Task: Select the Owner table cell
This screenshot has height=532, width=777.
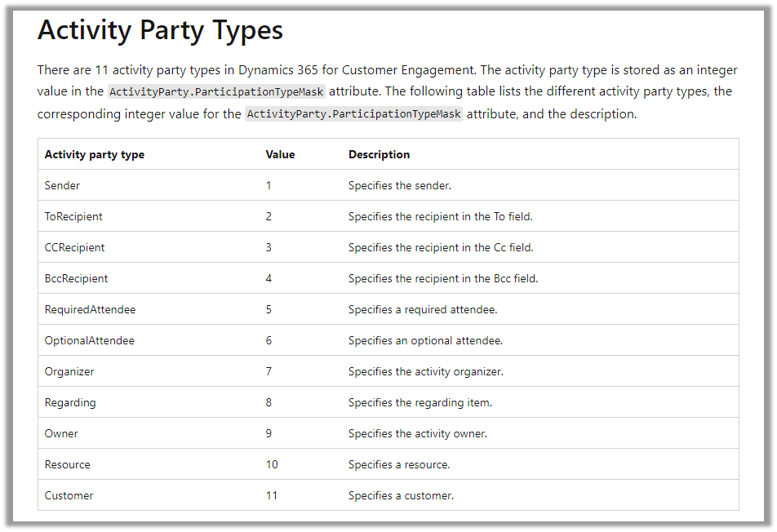Action: (61, 433)
